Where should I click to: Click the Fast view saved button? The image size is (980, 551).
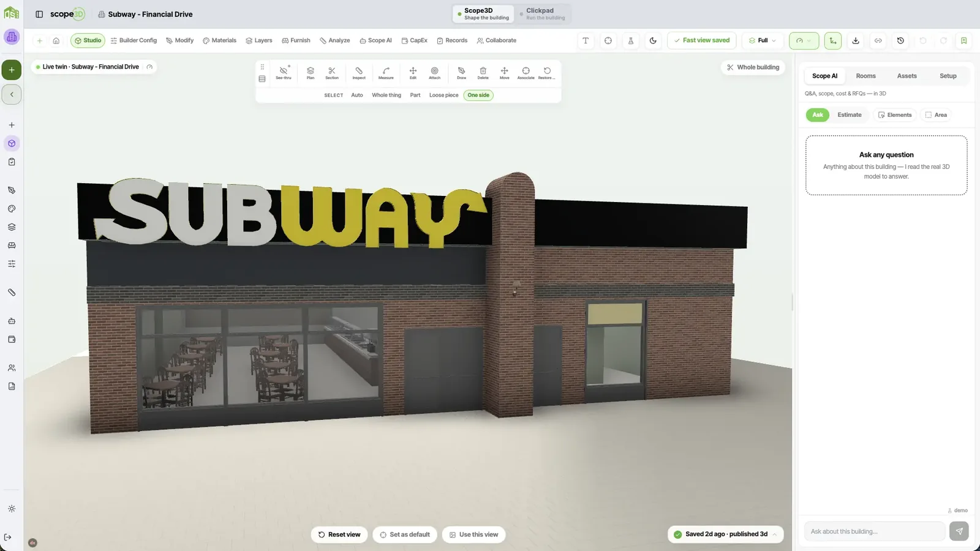click(x=701, y=40)
